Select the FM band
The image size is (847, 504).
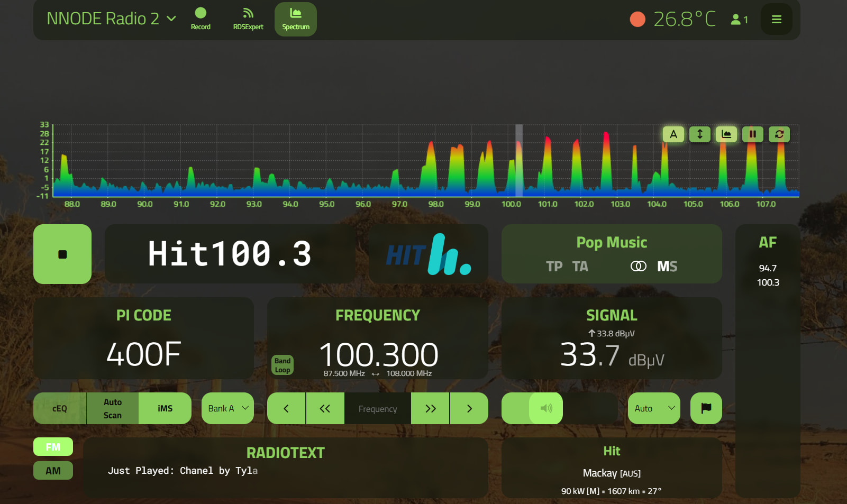coord(53,447)
